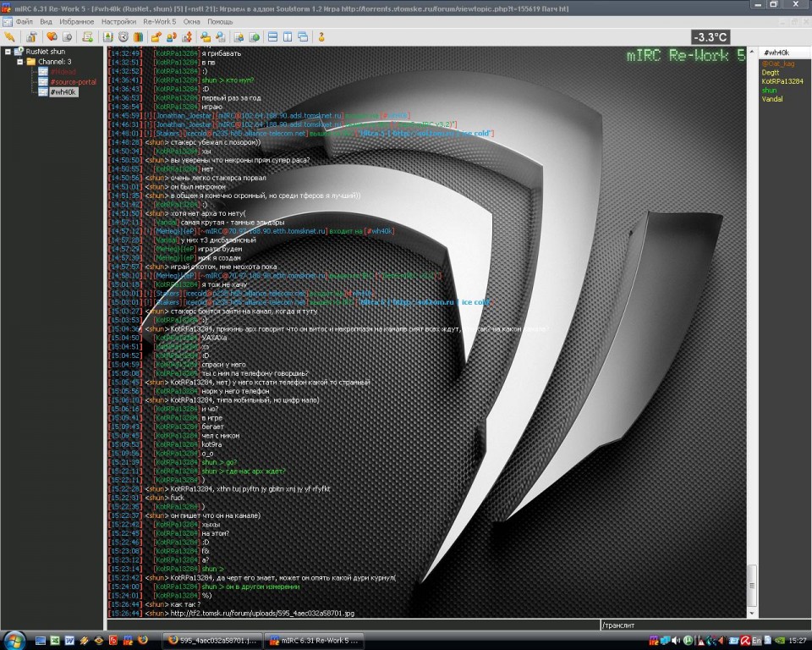Select the RusNet shun server entry
The width and height of the screenshot is (812, 650).
click(x=46, y=52)
